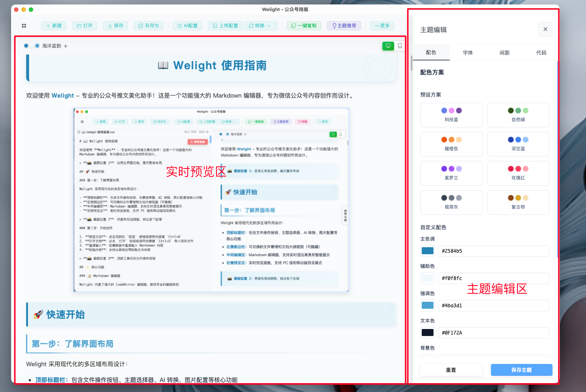Select the 科技蓝 preset scheme
The width and height of the screenshot is (586, 392).
click(x=452, y=115)
